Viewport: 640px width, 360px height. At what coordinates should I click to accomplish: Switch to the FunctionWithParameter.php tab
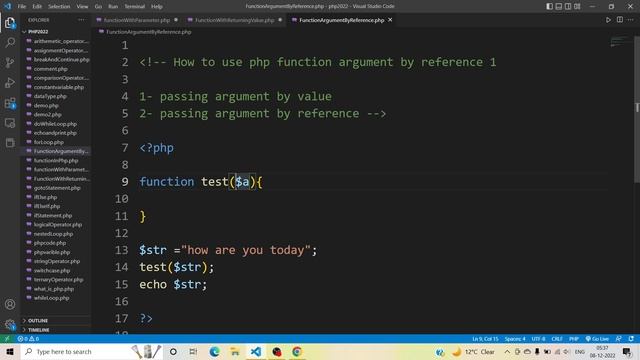[x=137, y=20]
